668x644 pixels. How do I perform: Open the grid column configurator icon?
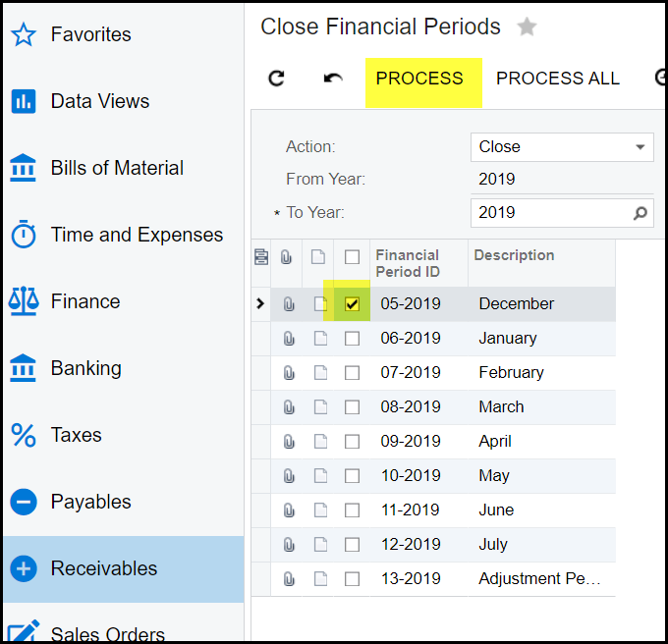coord(261,257)
